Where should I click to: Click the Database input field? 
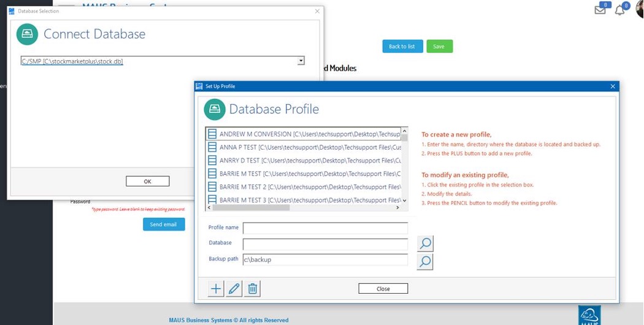325,244
